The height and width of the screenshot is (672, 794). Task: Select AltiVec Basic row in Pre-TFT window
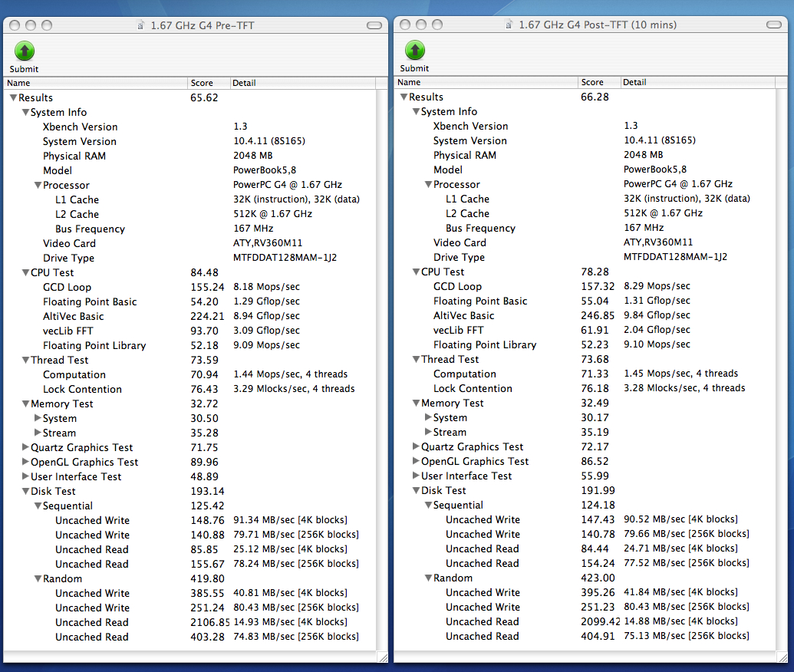(x=190, y=317)
